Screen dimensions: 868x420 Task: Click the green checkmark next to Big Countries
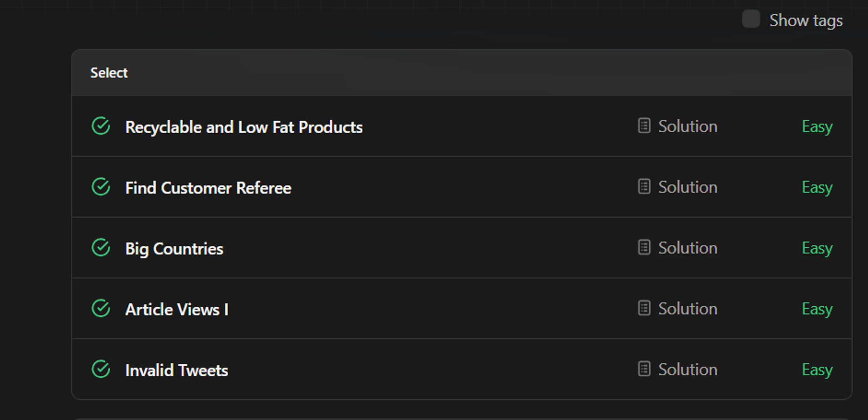101,248
